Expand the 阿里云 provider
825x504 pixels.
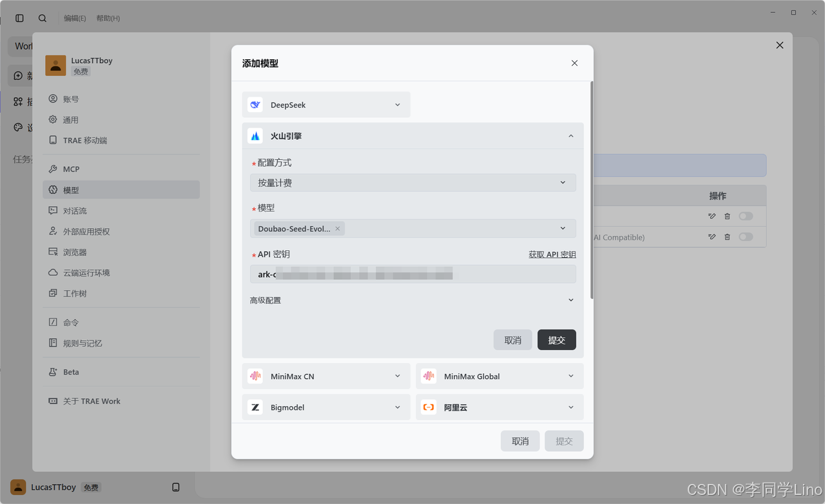click(x=500, y=407)
